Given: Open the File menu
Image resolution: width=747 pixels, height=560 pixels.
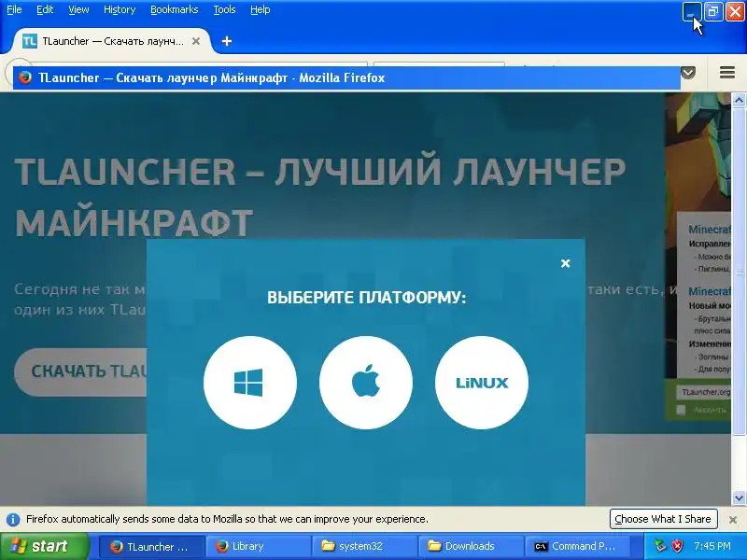Looking at the screenshot, I should 14,9.
